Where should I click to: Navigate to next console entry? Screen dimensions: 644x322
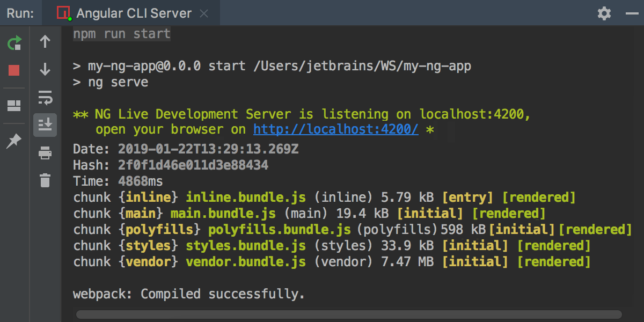pos(45,68)
